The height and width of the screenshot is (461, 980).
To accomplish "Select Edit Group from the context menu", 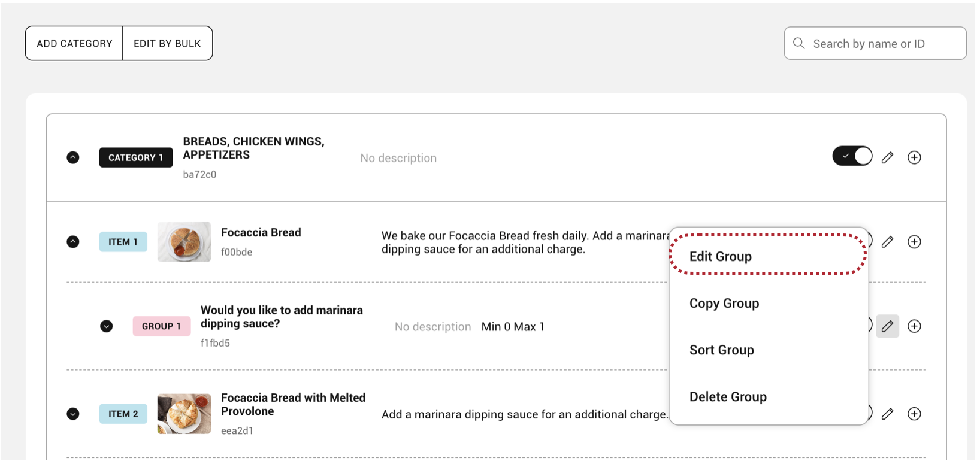I will pos(721,256).
